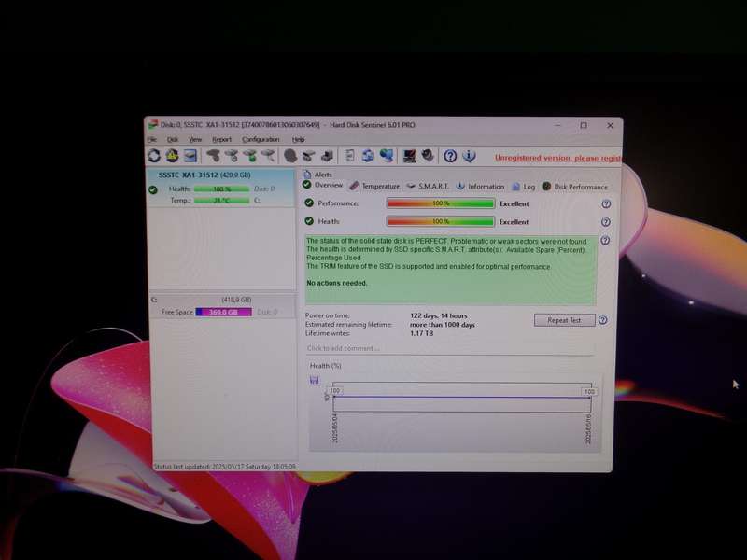Open the S.M.A.R.T. tab
Screen dimensions: 747x560
428,186
